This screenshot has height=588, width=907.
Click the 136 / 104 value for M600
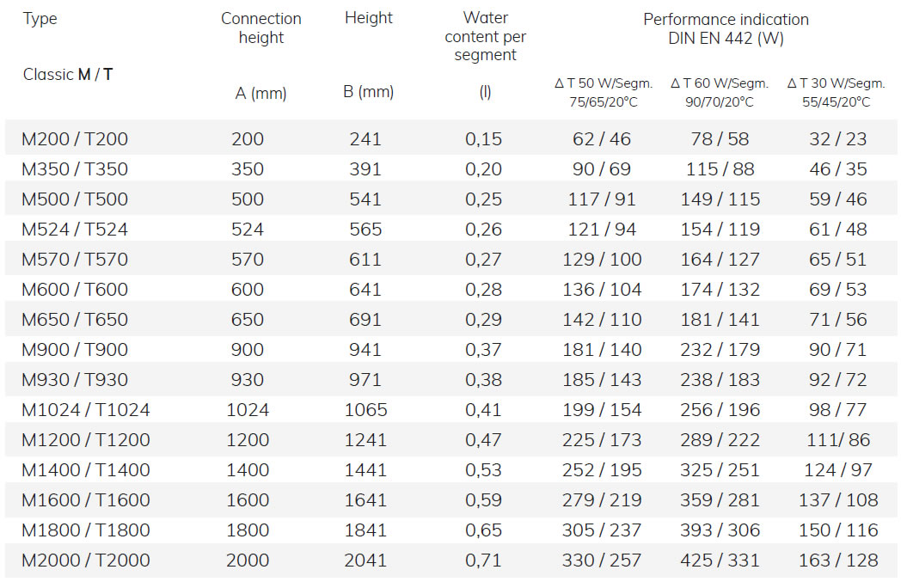pyautogui.click(x=602, y=290)
